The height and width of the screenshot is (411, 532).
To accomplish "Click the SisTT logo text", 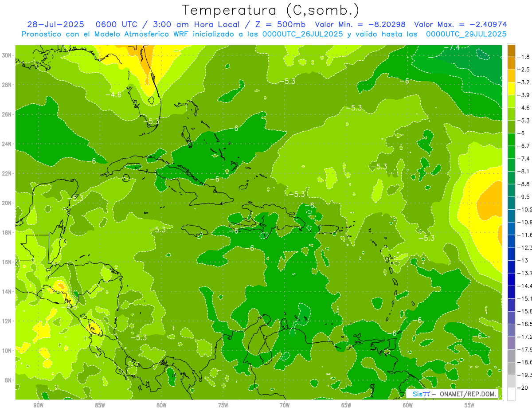I will tap(421, 394).
